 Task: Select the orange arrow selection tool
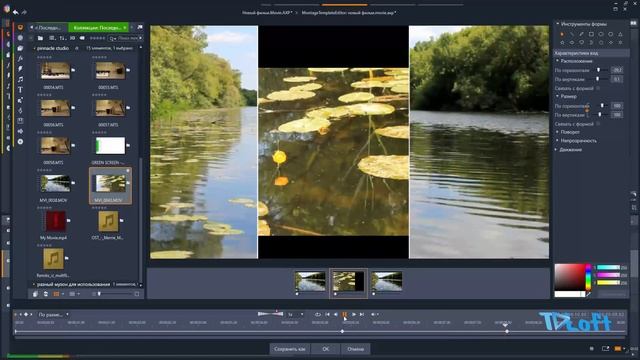562,34
